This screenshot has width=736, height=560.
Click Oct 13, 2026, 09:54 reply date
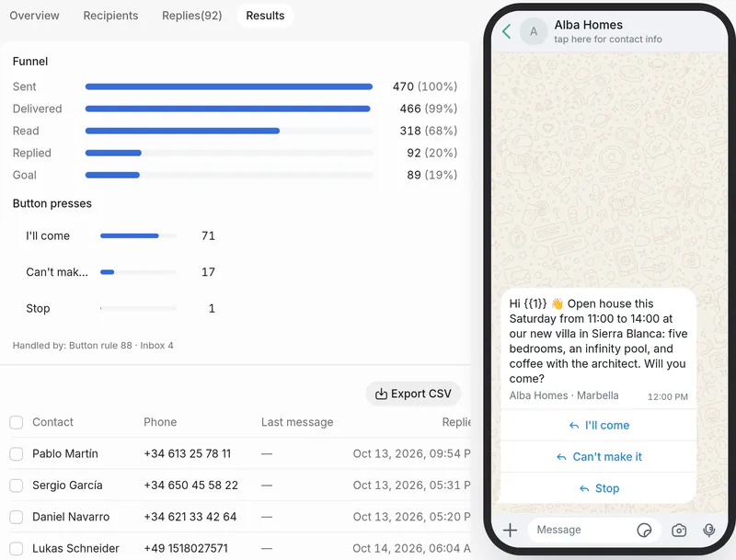[x=411, y=453]
